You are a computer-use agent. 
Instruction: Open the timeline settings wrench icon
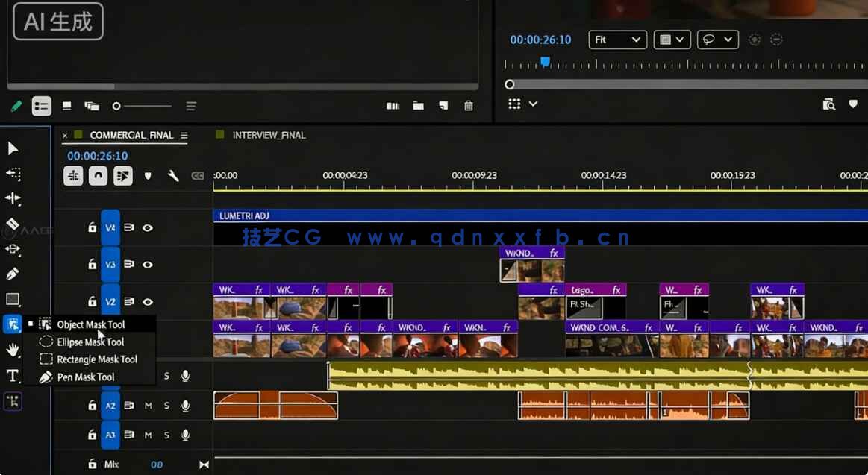coord(174,175)
